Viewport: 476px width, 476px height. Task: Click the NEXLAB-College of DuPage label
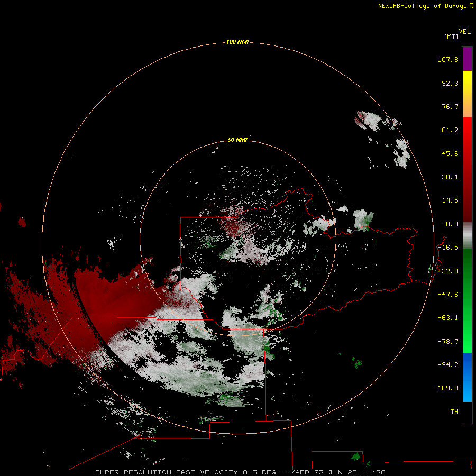click(x=425, y=6)
